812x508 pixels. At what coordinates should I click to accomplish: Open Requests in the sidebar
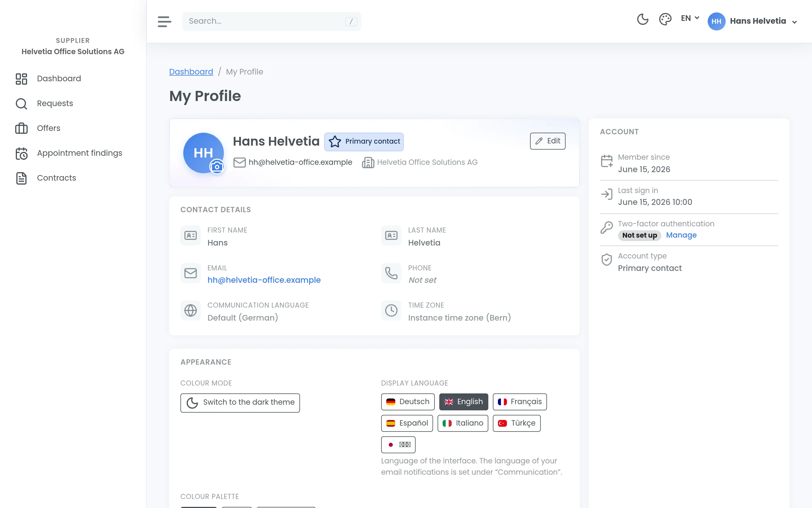point(55,104)
